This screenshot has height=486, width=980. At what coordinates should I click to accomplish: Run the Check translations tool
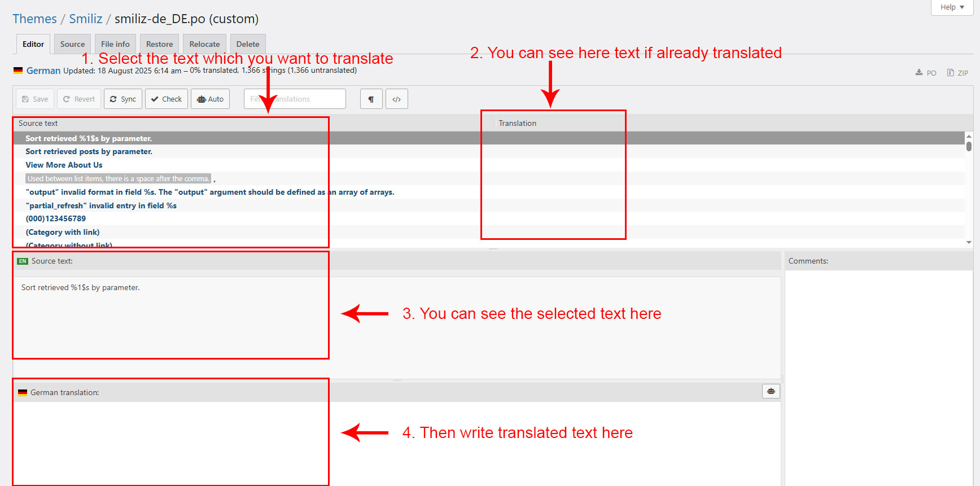pyautogui.click(x=167, y=99)
